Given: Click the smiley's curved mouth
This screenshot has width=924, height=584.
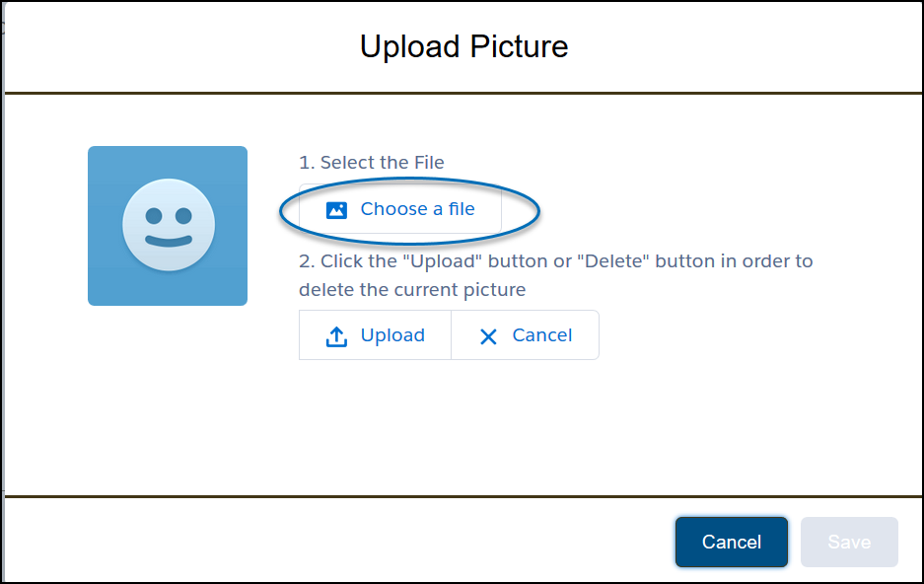Looking at the screenshot, I should tap(167, 240).
